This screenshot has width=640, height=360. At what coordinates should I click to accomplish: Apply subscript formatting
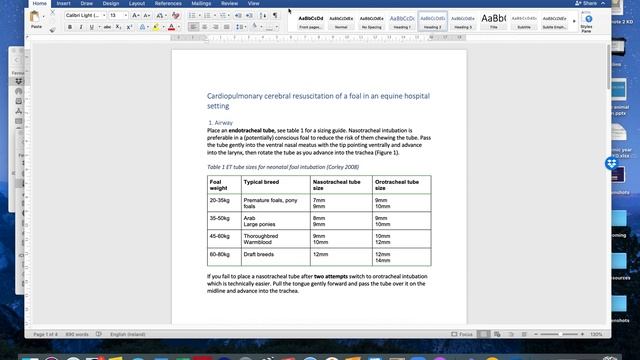click(x=118, y=27)
